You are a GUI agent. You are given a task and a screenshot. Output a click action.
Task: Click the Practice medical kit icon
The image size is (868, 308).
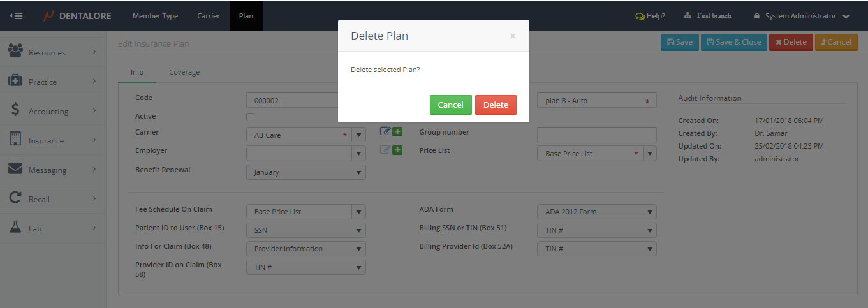(15, 81)
